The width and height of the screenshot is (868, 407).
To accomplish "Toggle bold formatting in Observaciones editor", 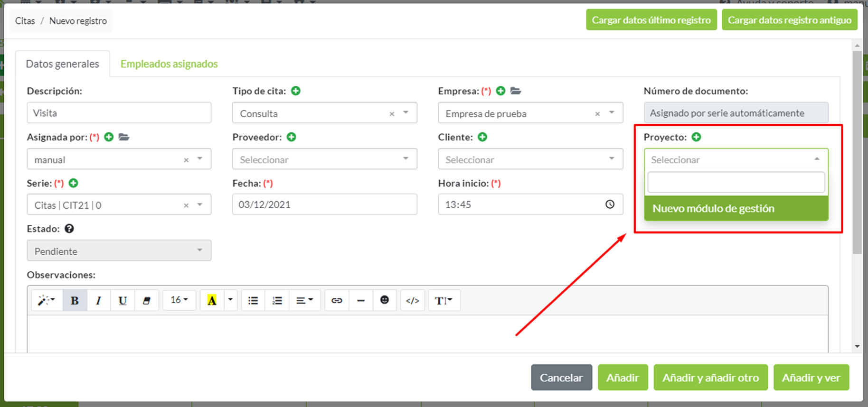I will 75,300.
